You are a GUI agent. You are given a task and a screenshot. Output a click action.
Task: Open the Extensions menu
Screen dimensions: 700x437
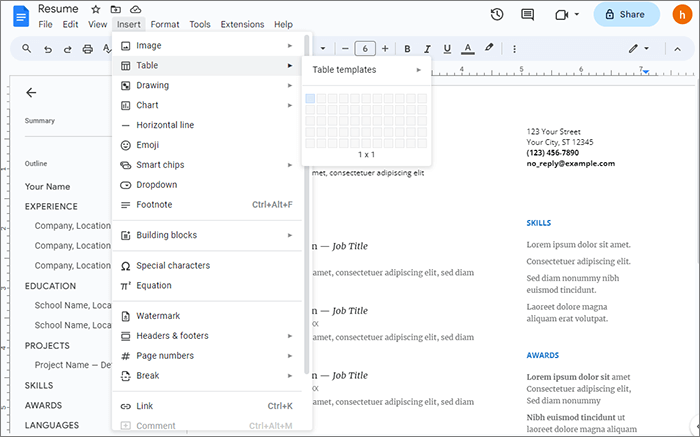pos(242,25)
